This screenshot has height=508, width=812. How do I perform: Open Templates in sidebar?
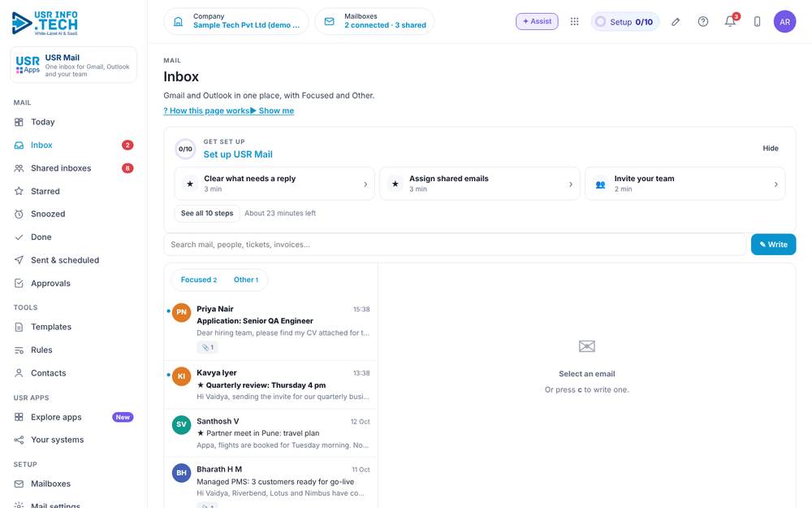(x=74, y=327)
